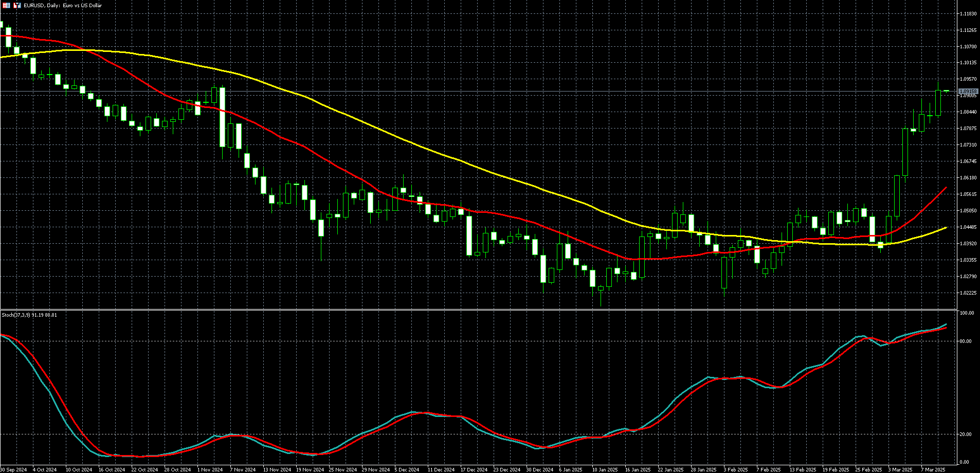The width and height of the screenshot is (980, 473).
Task: Click the current price label 1.09158
Action: pos(968,92)
